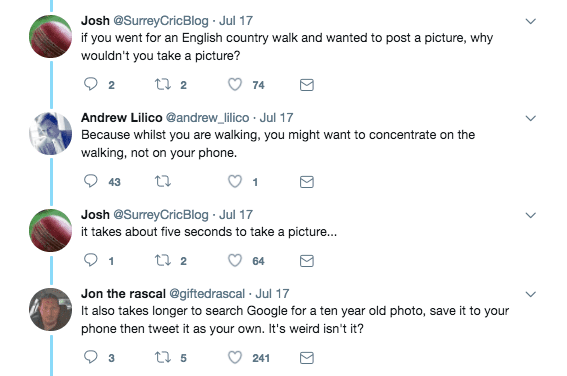The image size is (567, 376).
Task: Retweet Jon the rascal's tweet with 5 retweets
Action: pos(163,358)
